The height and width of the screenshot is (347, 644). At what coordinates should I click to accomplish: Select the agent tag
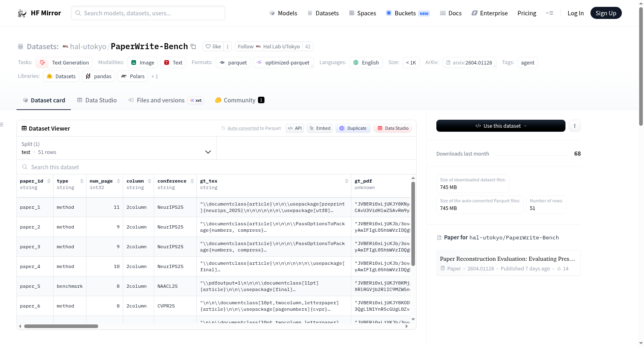527,62
